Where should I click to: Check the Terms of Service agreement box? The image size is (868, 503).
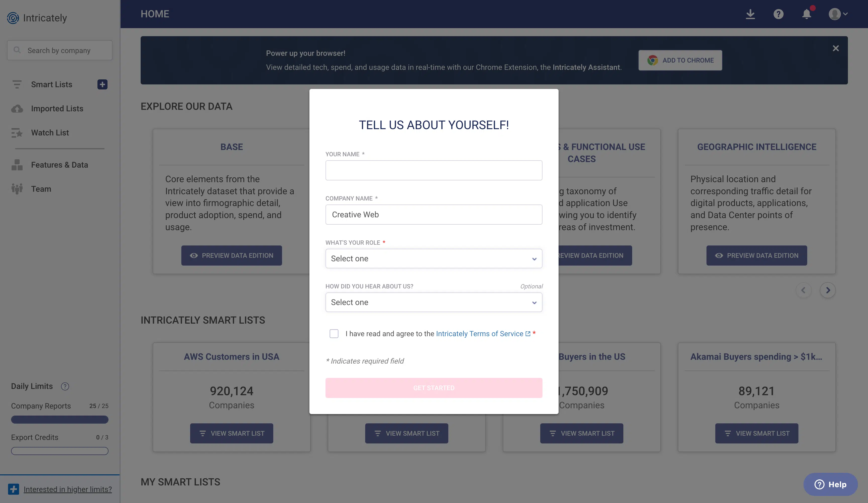click(x=334, y=333)
